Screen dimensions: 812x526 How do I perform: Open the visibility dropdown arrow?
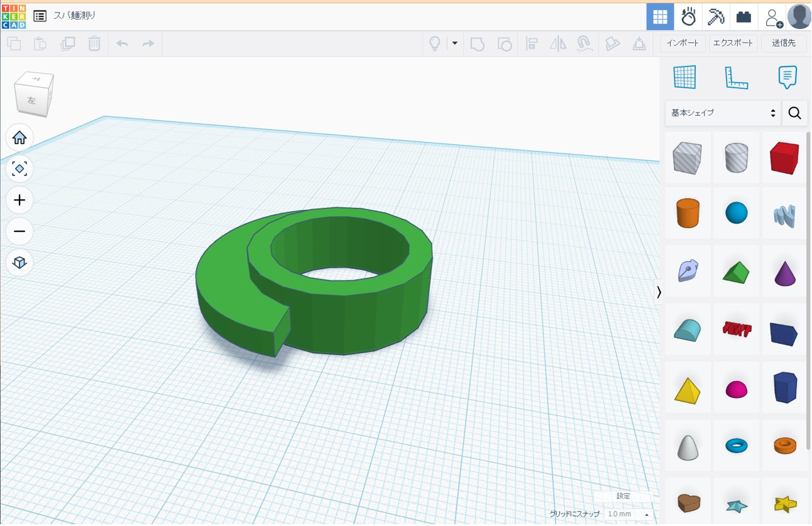coord(455,43)
